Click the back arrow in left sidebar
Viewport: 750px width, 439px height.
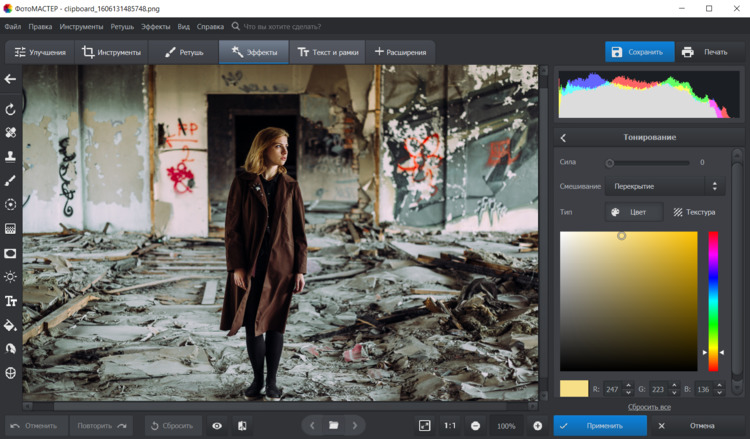point(11,79)
